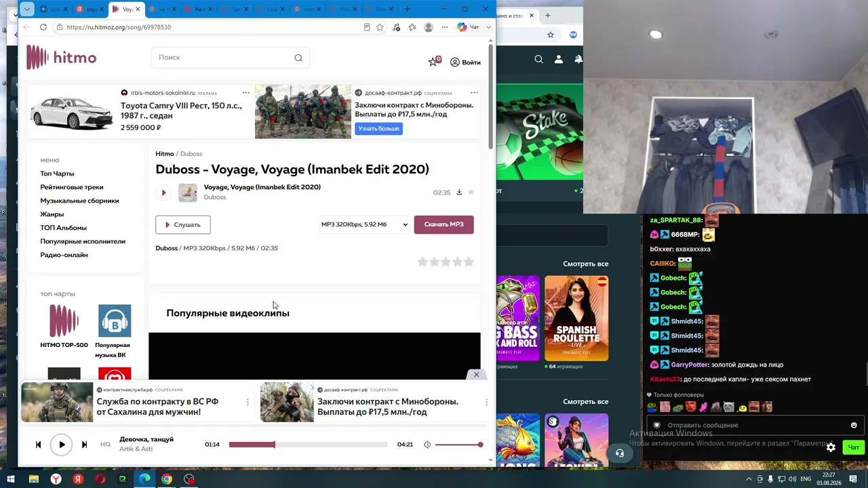868x488 pixels.
Task: Open the browser profile avatar
Action: 429,27
